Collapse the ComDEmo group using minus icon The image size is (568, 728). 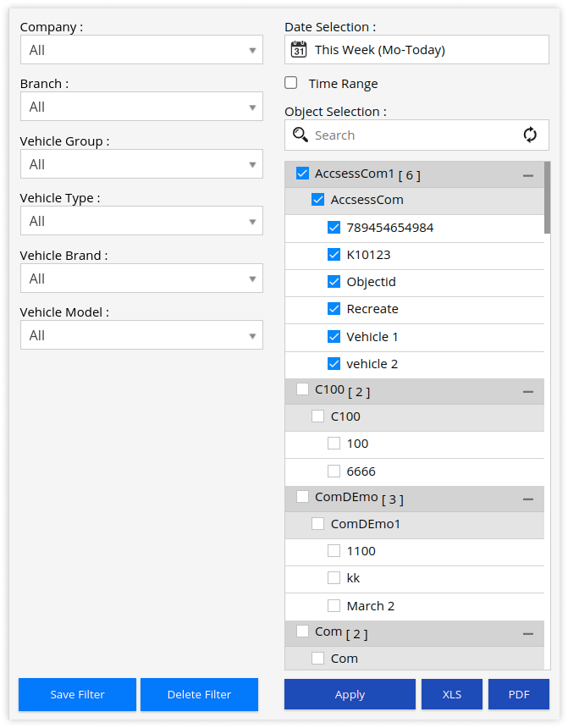[528, 499]
